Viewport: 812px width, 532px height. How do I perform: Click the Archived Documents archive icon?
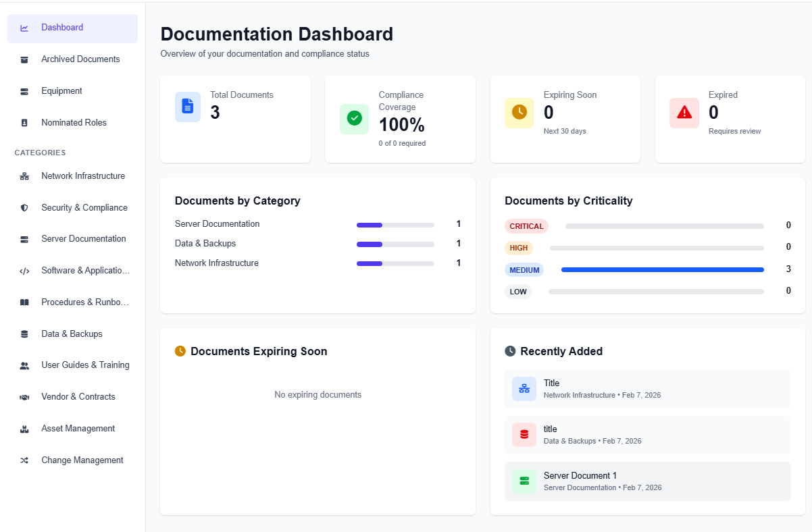click(x=24, y=59)
